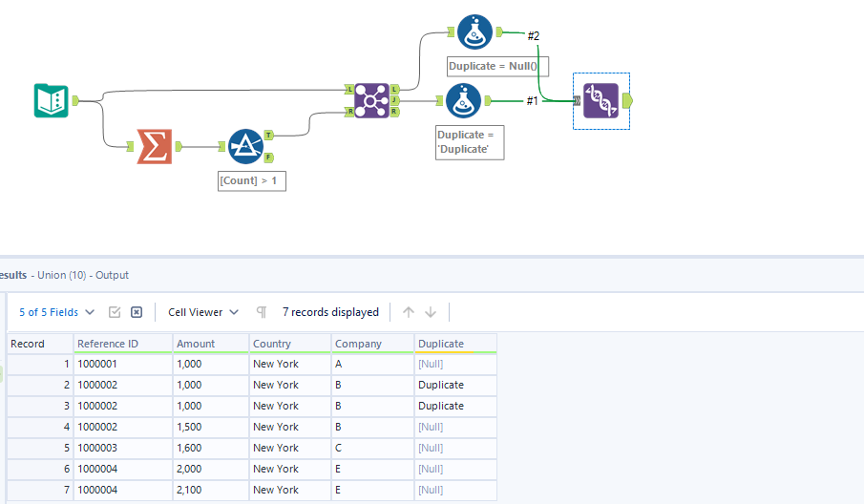864x504 pixels.
Task: Click the Reference ID column header
Action: 123,344
